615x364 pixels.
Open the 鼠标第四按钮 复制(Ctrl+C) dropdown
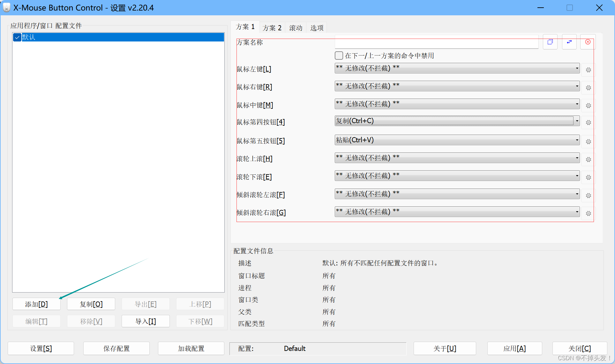[577, 121]
